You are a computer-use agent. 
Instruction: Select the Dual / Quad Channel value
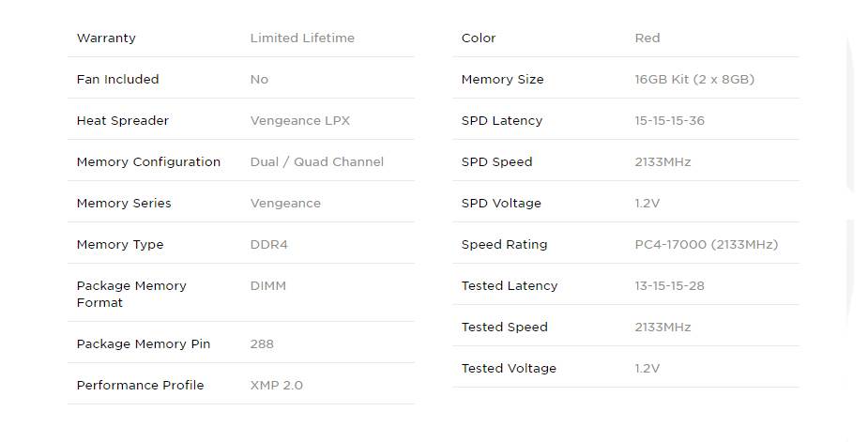316,162
